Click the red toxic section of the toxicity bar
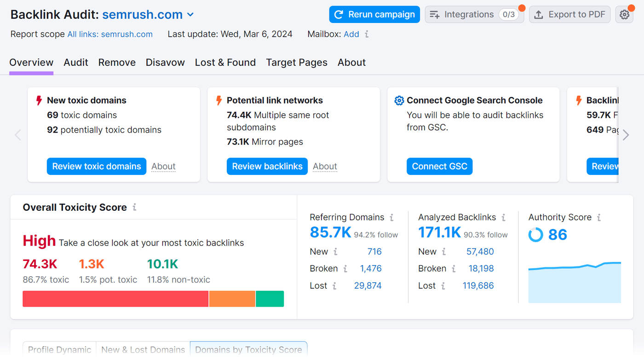This screenshot has width=644, height=359. 115,299
